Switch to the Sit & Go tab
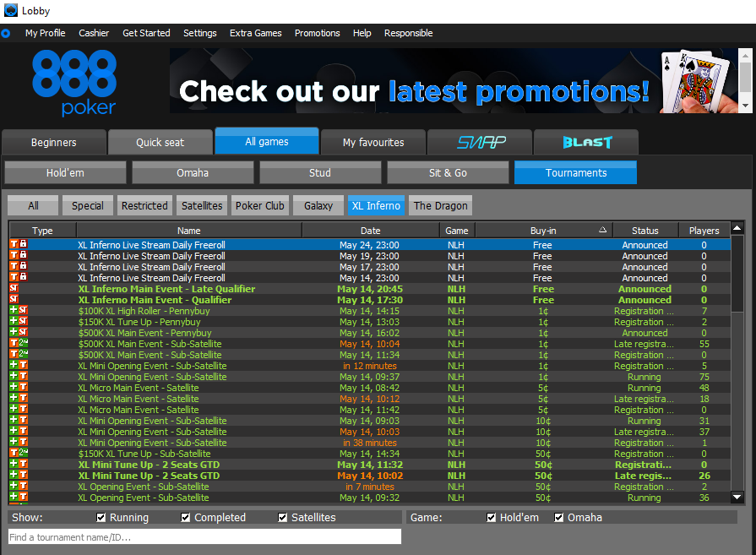 [448, 173]
